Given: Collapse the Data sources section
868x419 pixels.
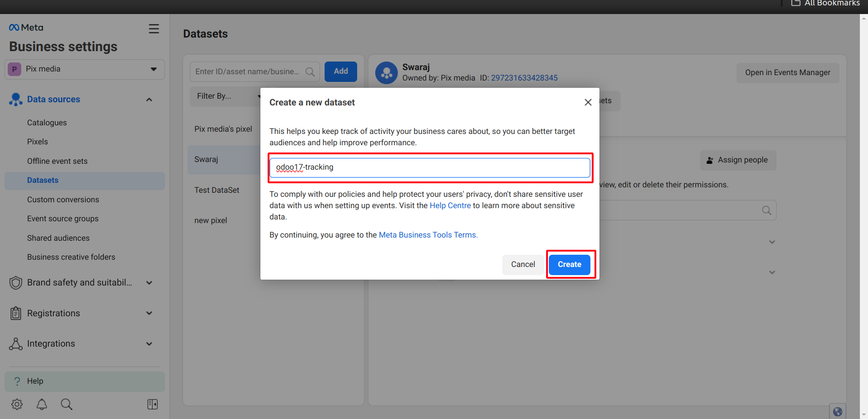Looking at the screenshot, I should pos(149,100).
